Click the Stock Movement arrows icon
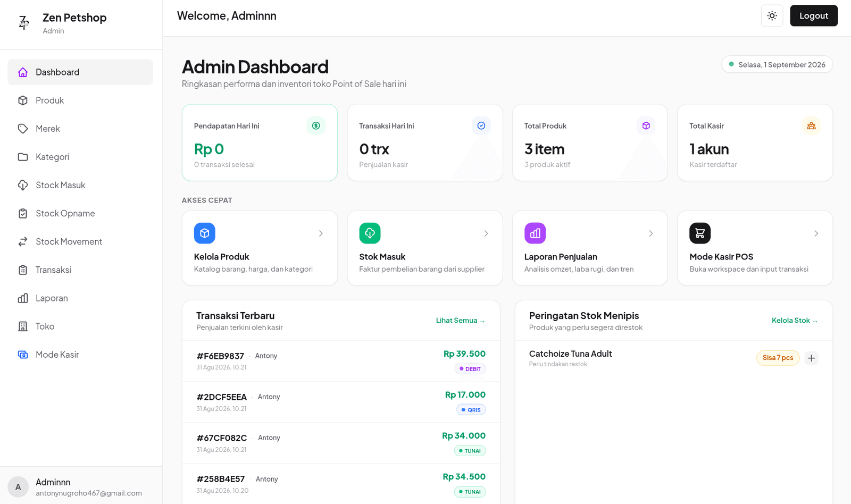 click(x=23, y=241)
